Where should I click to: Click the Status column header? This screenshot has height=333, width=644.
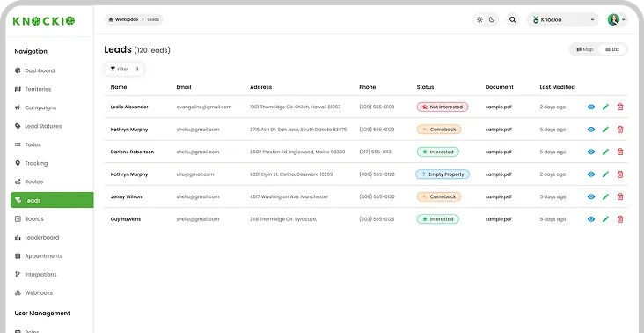pyautogui.click(x=425, y=87)
